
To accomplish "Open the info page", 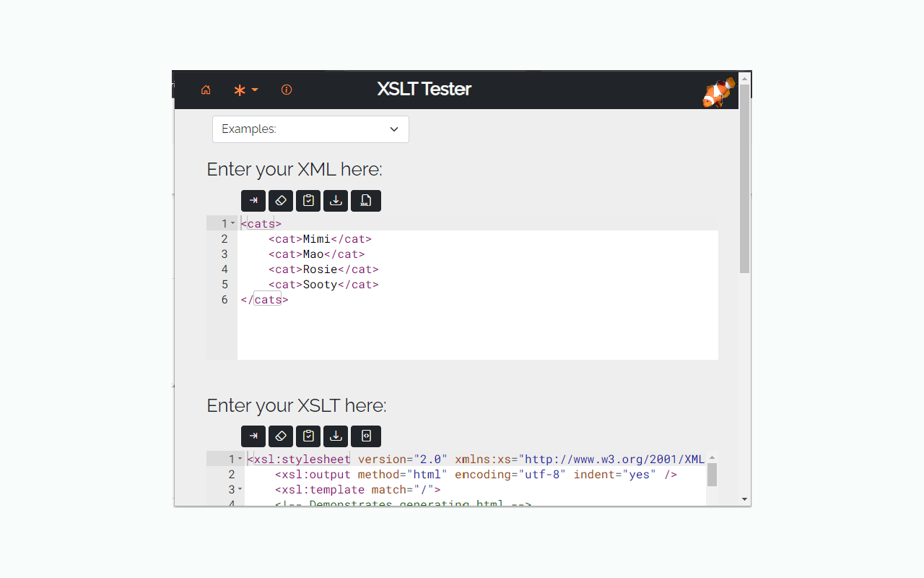I will [286, 90].
